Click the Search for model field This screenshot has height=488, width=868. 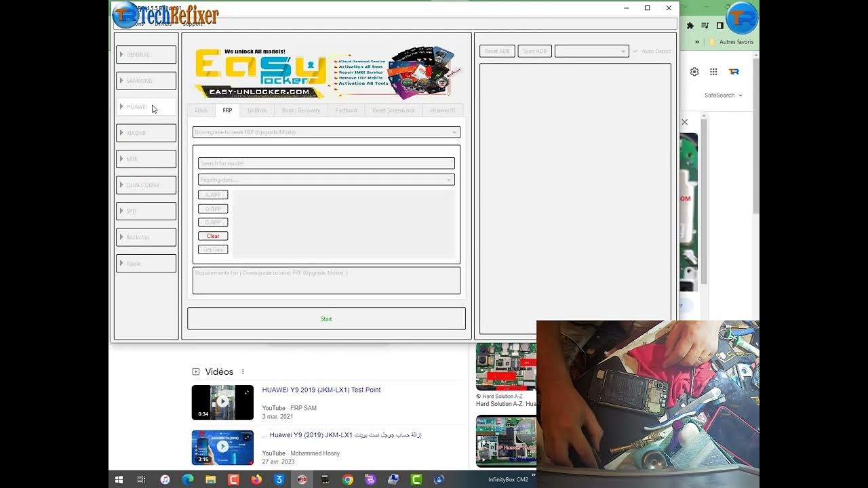(x=326, y=163)
